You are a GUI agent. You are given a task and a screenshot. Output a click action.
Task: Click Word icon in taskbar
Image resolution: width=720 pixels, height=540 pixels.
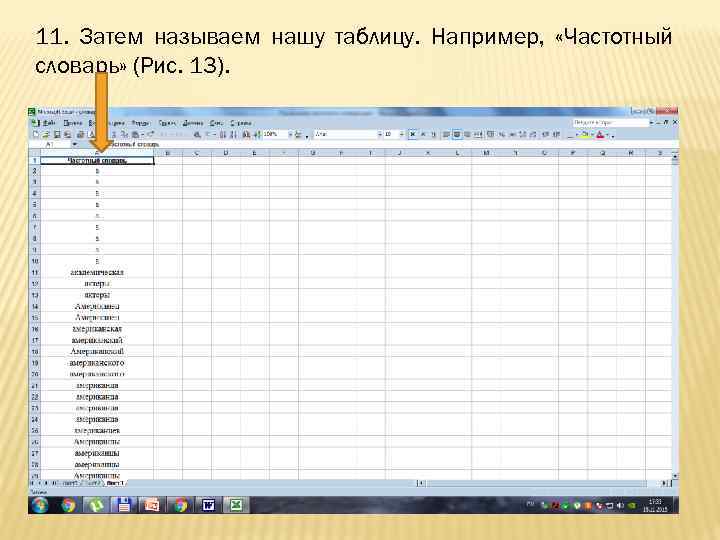tap(208, 505)
